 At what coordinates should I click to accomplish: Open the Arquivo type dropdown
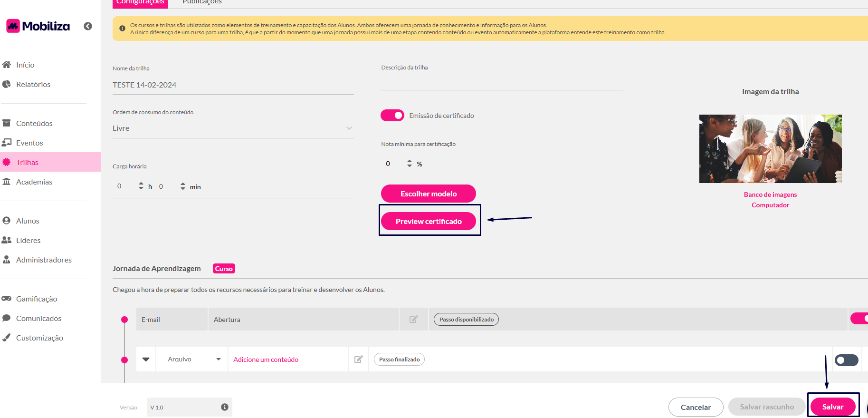pos(194,360)
